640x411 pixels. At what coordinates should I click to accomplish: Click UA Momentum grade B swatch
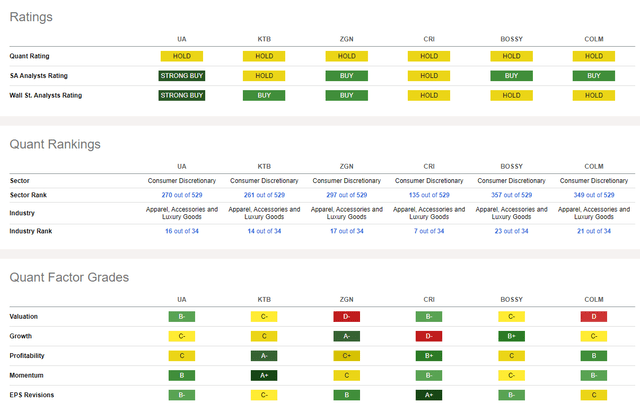182,375
